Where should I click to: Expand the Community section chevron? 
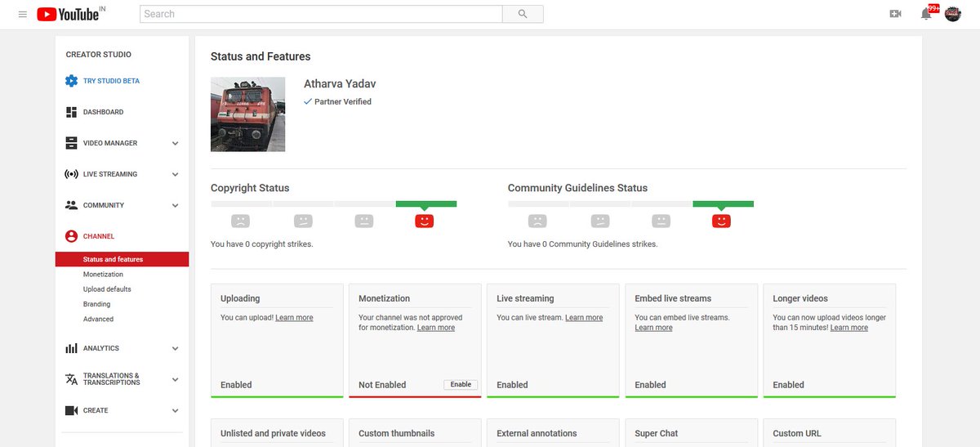175,205
